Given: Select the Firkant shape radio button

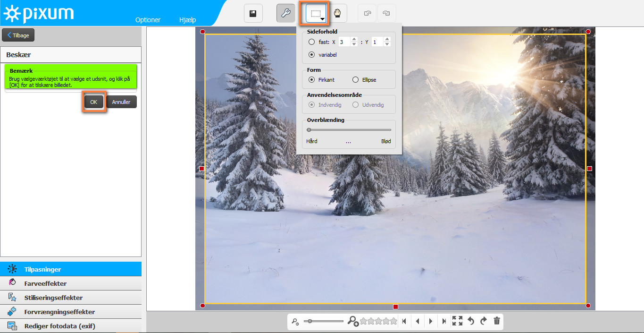Looking at the screenshot, I should click(311, 80).
